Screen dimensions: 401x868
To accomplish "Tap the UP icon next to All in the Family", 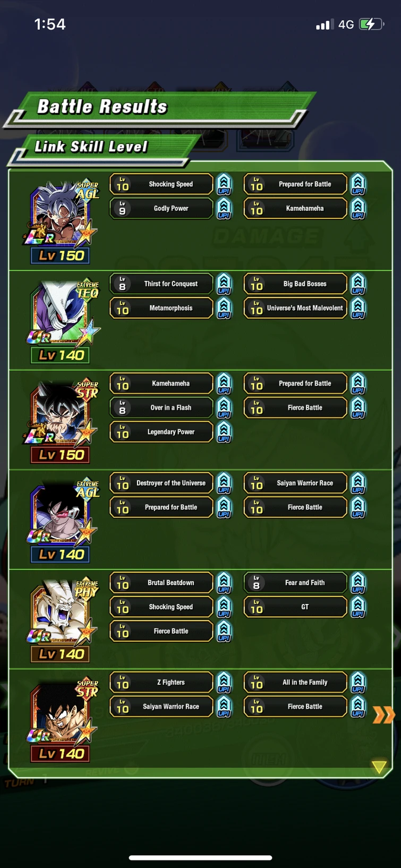I will (358, 683).
